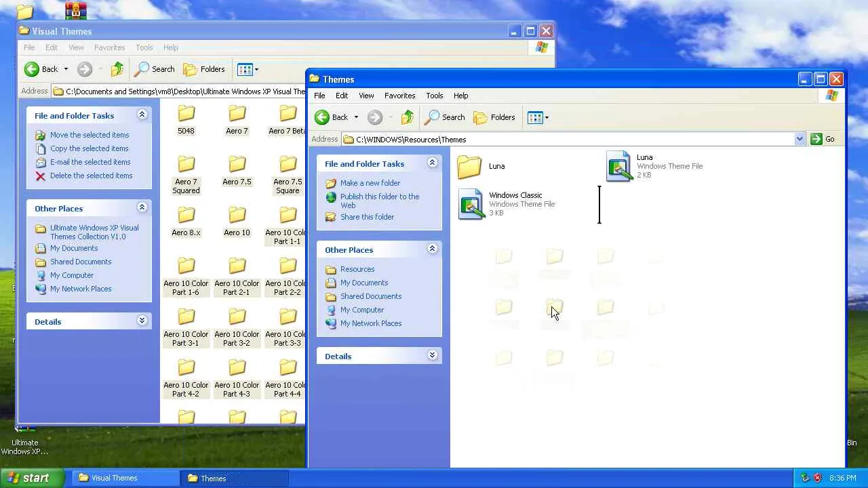The height and width of the screenshot is (488, 868).
Task: Go up one level in Visual Themes window
Action: click(117, 69)
